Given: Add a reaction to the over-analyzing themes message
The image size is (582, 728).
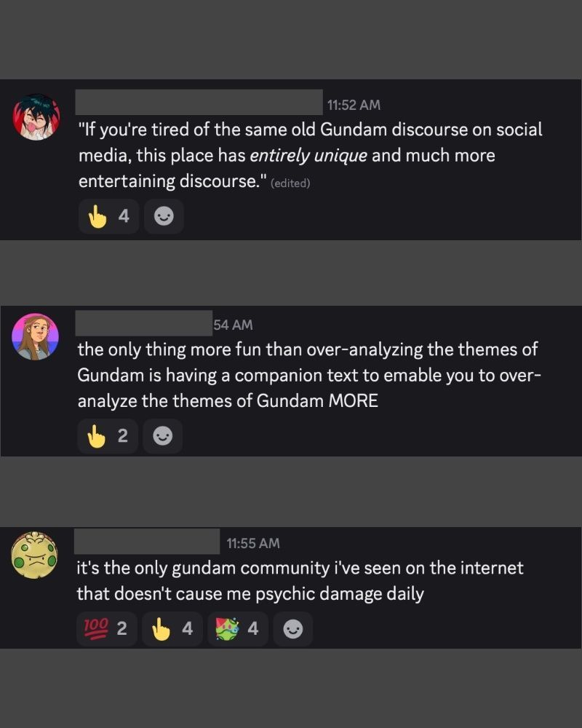Looking at the screenshot, I should pos(162,436).
